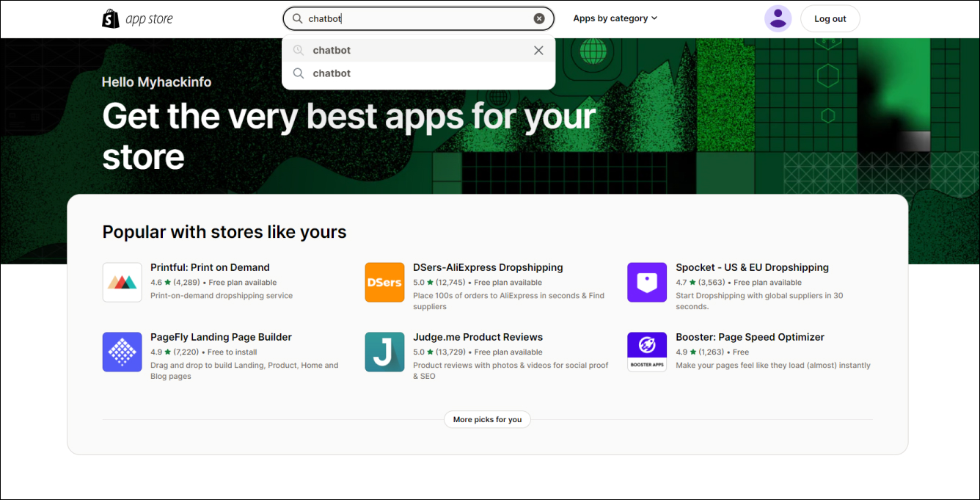Open the Shopify app store logo
This screenshot has width=980, height=500.
(137, 18)
